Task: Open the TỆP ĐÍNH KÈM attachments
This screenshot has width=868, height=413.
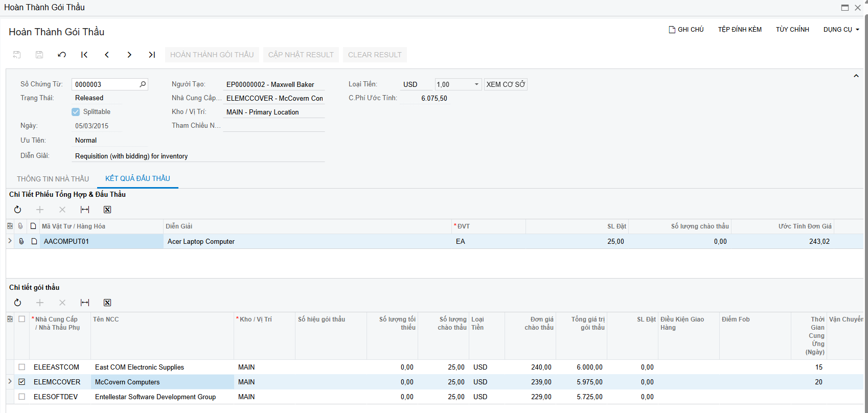Action: pos(740,30)
